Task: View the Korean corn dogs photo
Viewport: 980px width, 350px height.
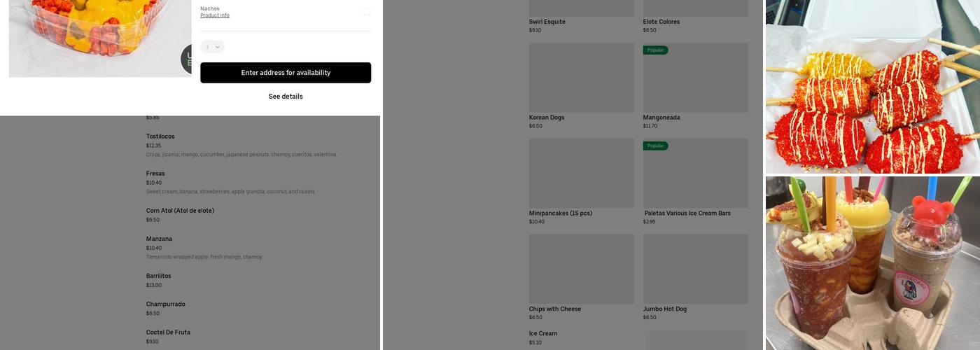Action: pos(872,87)
